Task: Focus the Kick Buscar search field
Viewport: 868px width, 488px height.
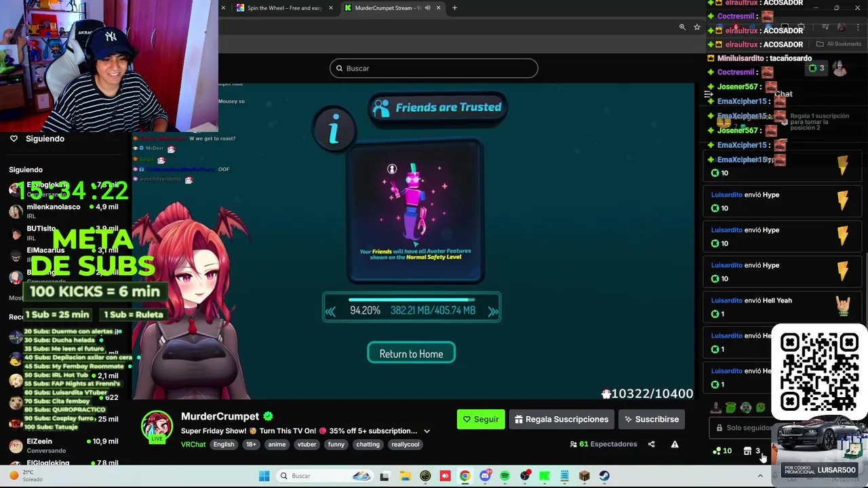Action: 434,68
